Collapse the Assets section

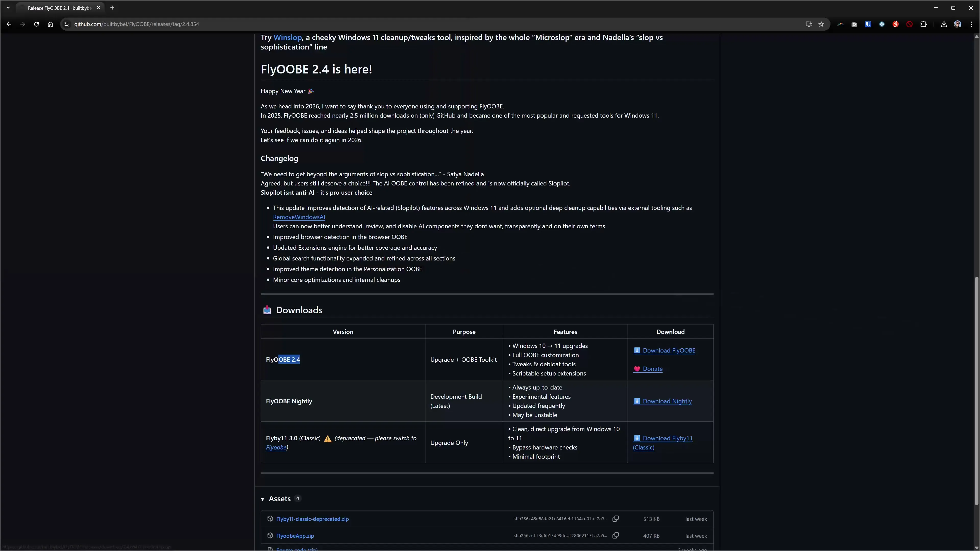pyautogui.click(x=263, y=499)
